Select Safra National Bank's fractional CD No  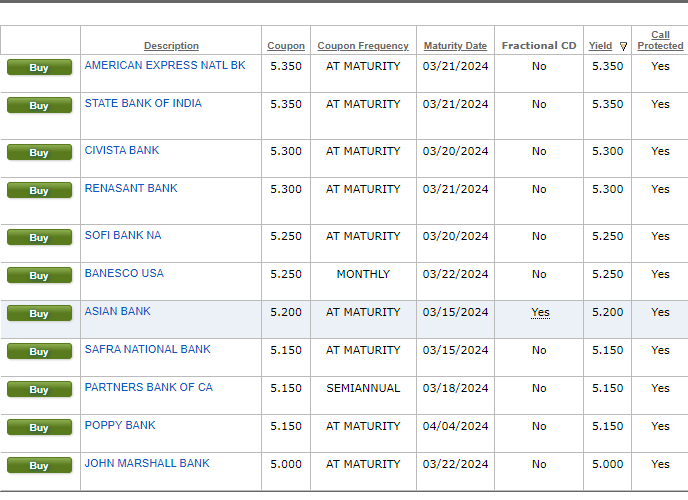539,350
